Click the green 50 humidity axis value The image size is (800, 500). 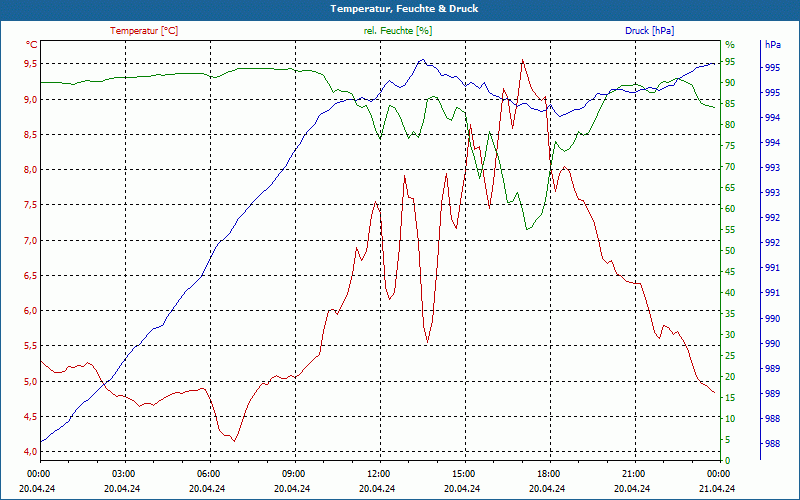pos(730,251)
